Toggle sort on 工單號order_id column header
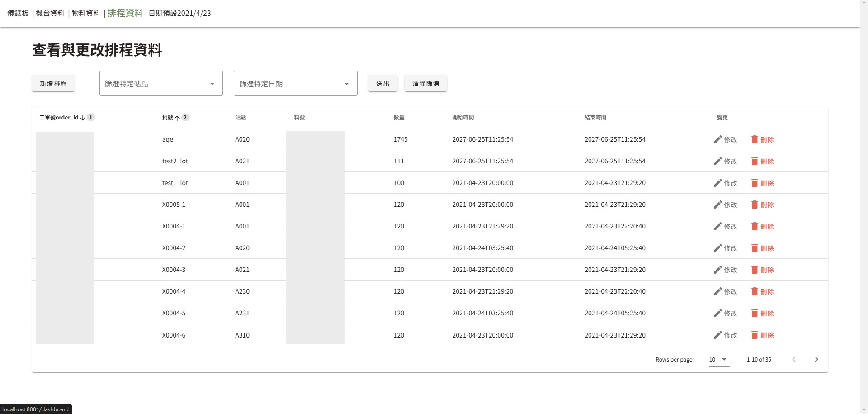 tap(59, 118)
